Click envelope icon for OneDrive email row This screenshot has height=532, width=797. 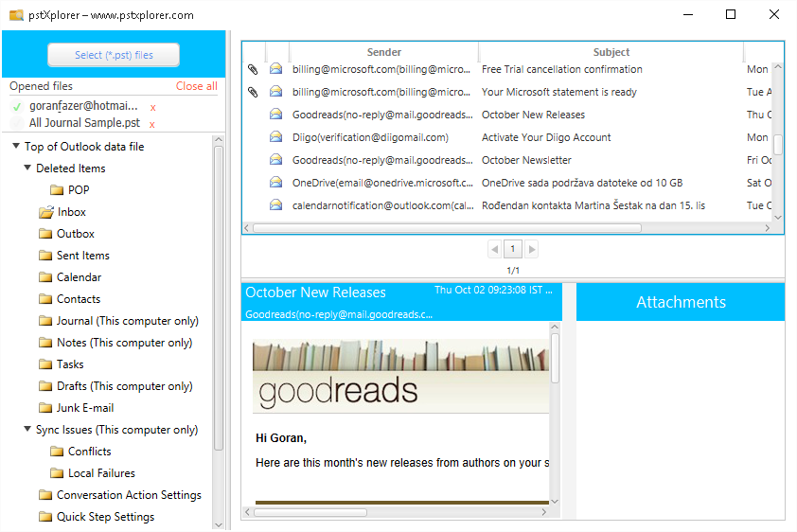(276, 183)
